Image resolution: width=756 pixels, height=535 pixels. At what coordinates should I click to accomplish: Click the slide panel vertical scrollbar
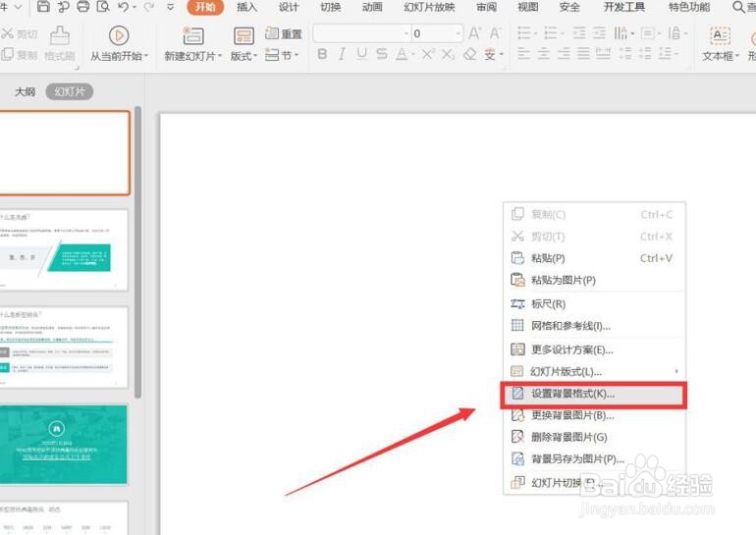[x=137, y=252]
